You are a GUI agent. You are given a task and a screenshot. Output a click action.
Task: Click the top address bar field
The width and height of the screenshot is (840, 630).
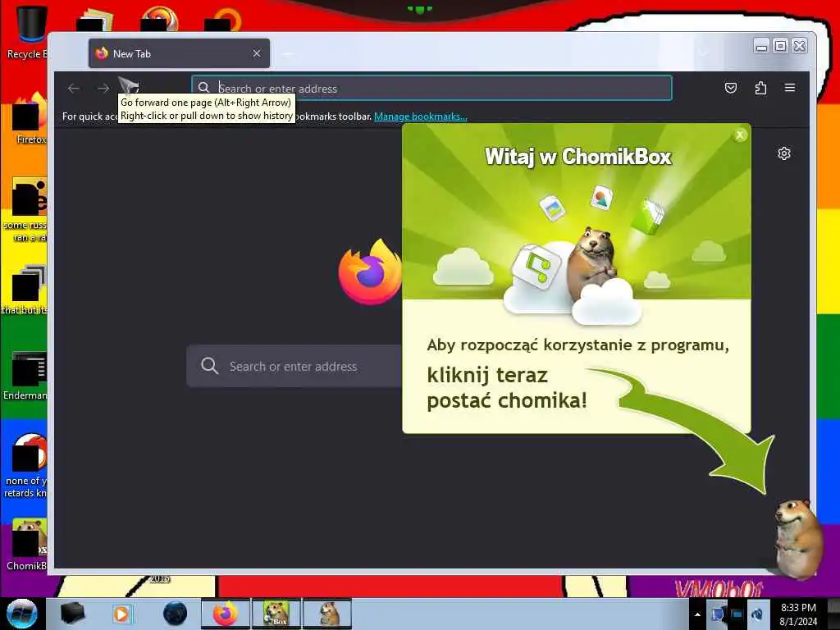point(431,88)
